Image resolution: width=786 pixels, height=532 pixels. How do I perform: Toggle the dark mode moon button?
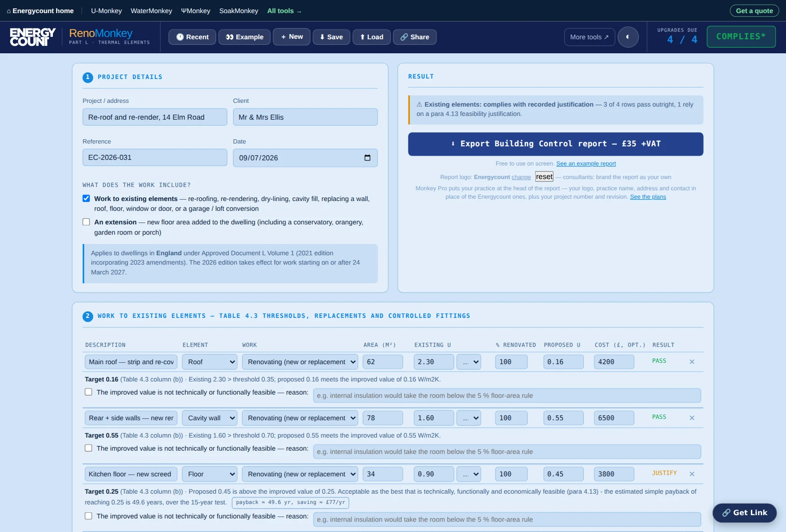tap(628, 37)
